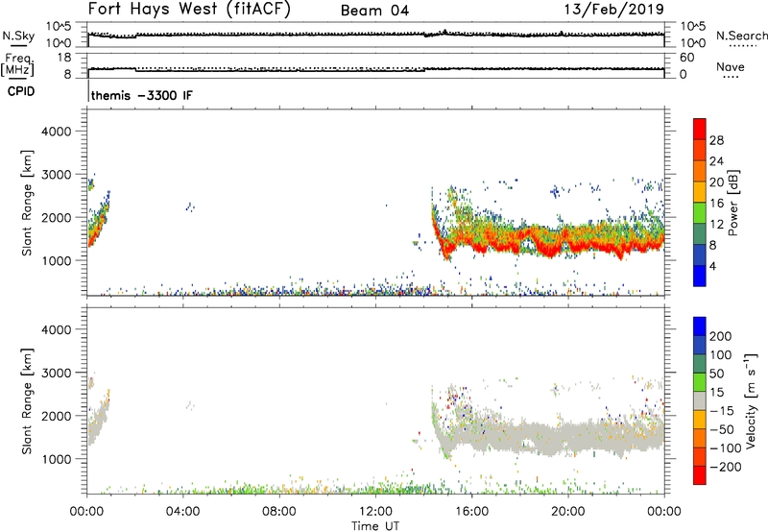
Task: Click the 'Freq. [MHz]' axis label
Action: [x=17, y=64]
